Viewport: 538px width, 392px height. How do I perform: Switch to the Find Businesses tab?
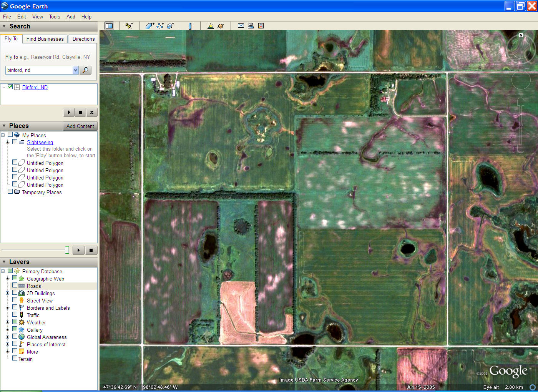coord(45,39)
